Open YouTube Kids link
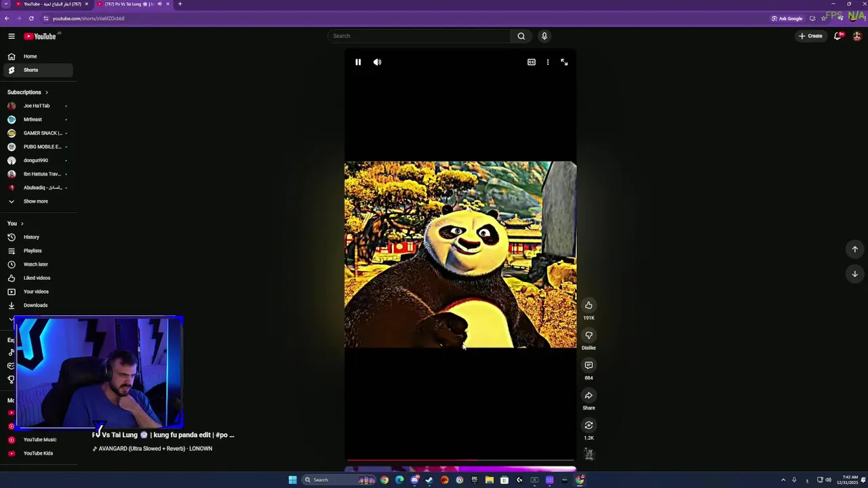 point(39,453)
